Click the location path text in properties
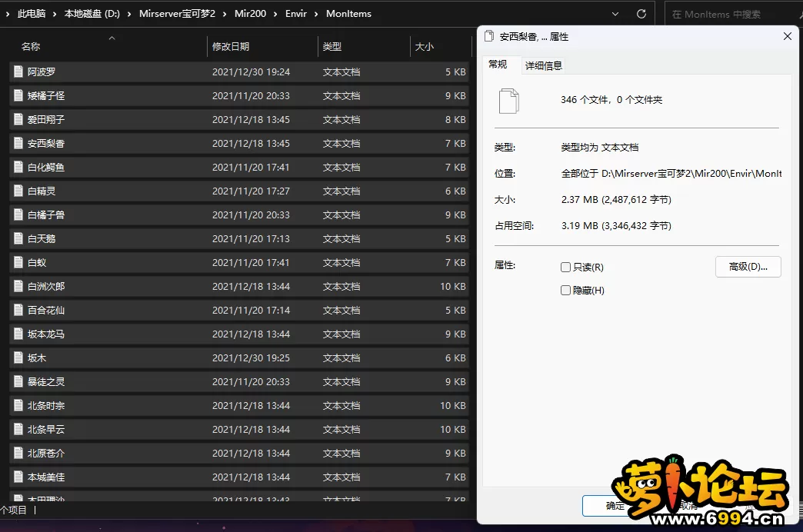The width and height of the screenshot is (803, 532). click(x=671, y=173)
